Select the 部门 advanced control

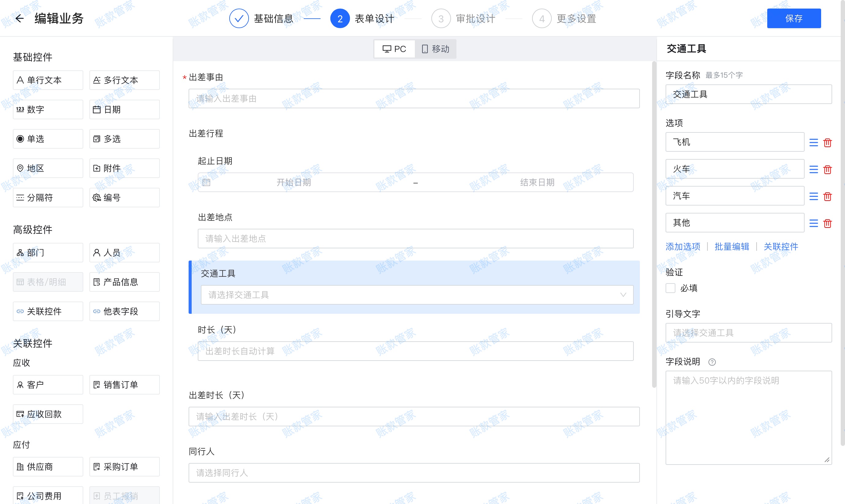point(47,252)
